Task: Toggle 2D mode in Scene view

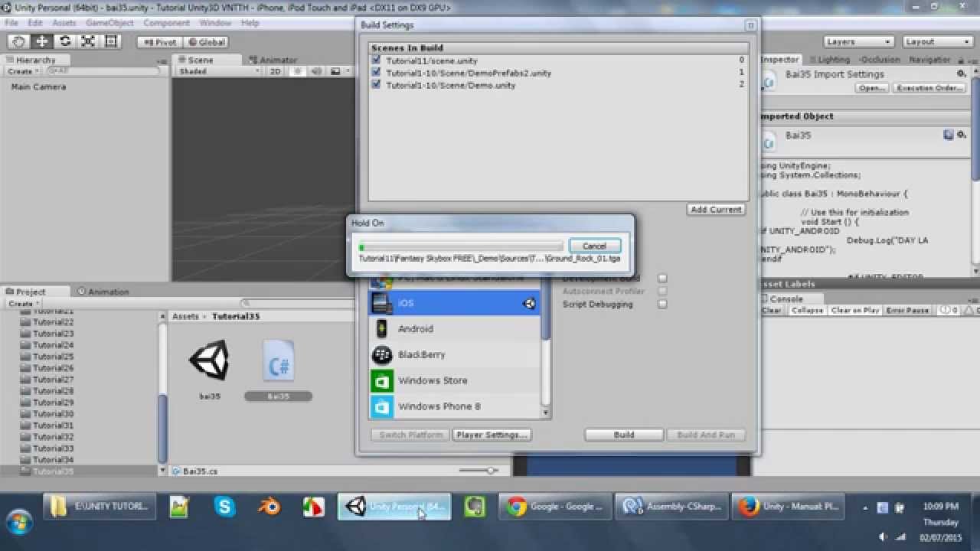Action: click(x=276, y=71)
